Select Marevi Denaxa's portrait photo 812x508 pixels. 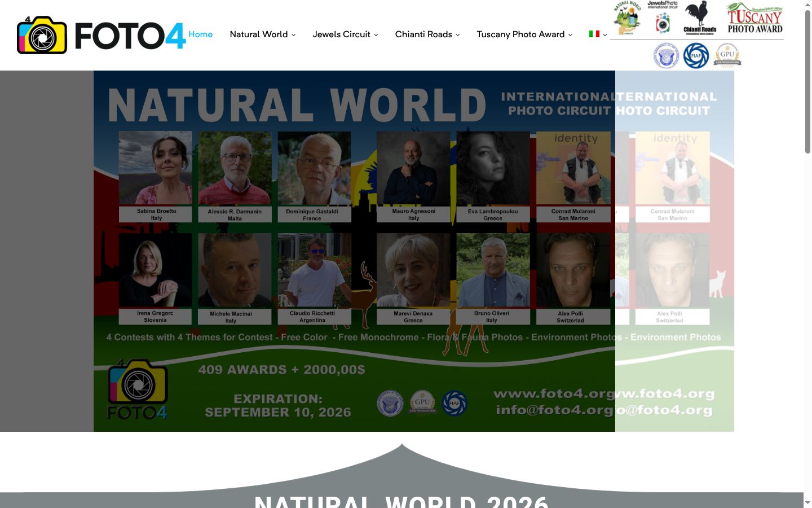tap(413, 270)
